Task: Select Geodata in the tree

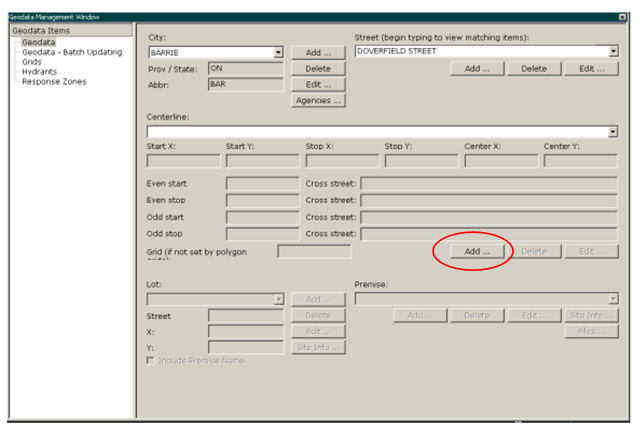Action: click(39, 42)
